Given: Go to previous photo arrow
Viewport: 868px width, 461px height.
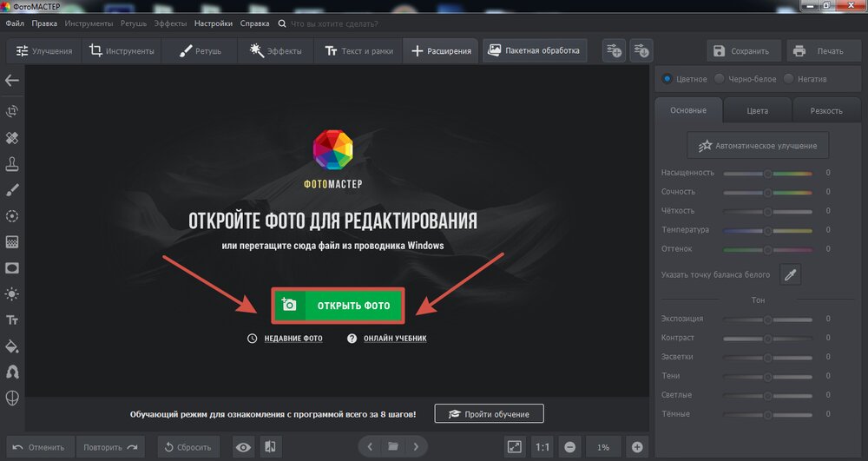Looking at the screenshot, I should point(370,446).
